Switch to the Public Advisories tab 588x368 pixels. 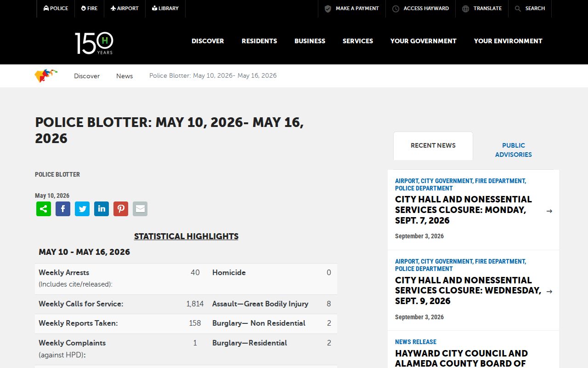pos(514,150)
